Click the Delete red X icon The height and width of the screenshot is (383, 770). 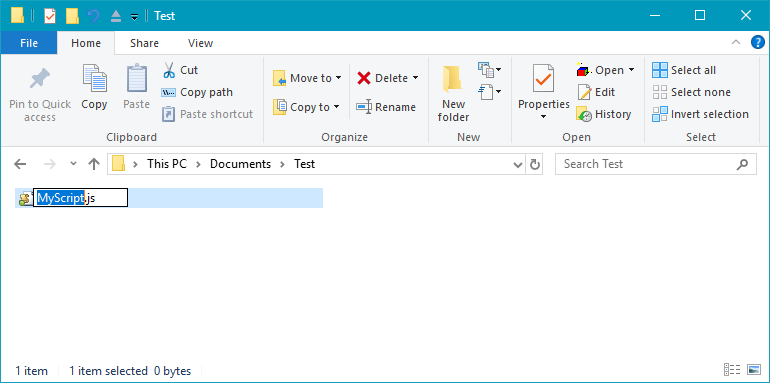coord(364,78)
